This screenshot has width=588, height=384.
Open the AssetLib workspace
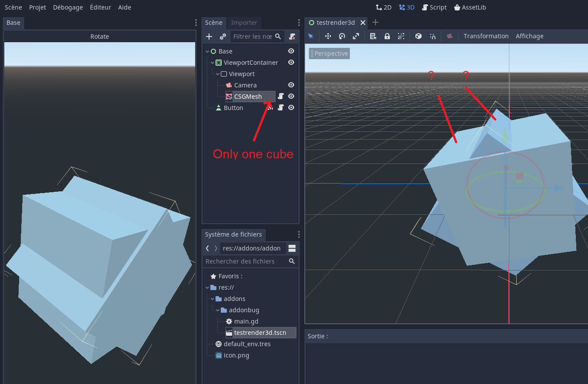pos(470,7)
